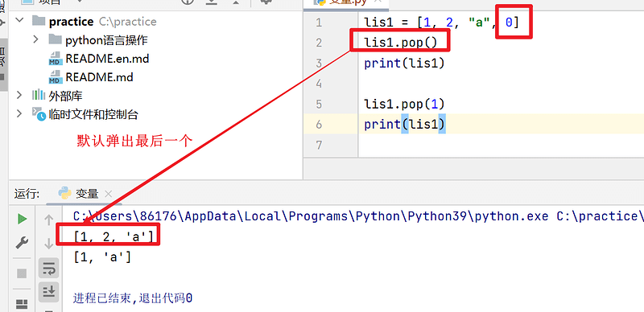Screen dimensions: 644x312
Task: Expand the 临时文件和控制台 node
Action: [19, 113]
